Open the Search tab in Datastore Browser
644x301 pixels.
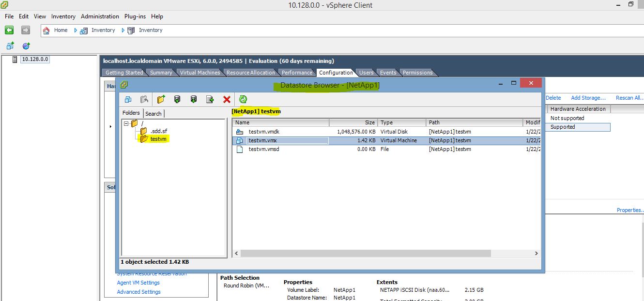153,113
